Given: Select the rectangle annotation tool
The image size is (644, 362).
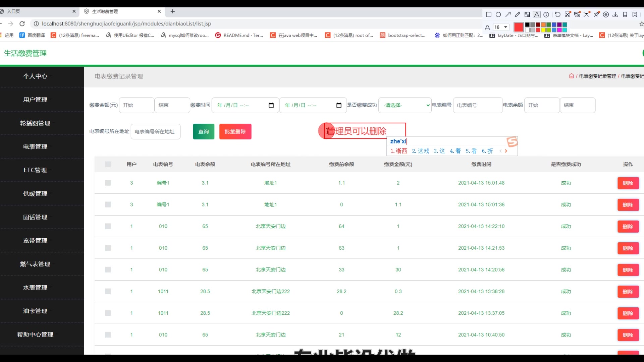Looking at the screenshot, I should pos(489,14).
